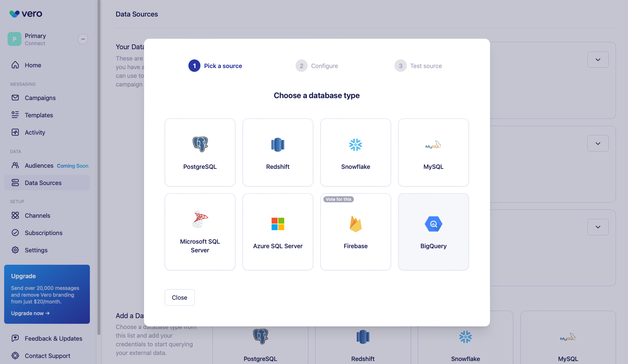Pick Snowflake as the data source

pos(355,153)
